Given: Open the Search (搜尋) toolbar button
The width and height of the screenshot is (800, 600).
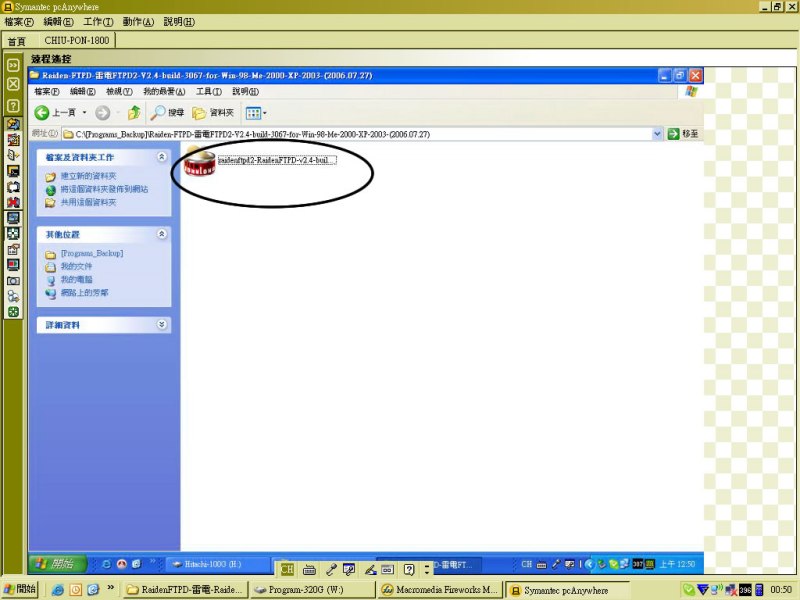Looking at the screenshot, I should (167, 113).
